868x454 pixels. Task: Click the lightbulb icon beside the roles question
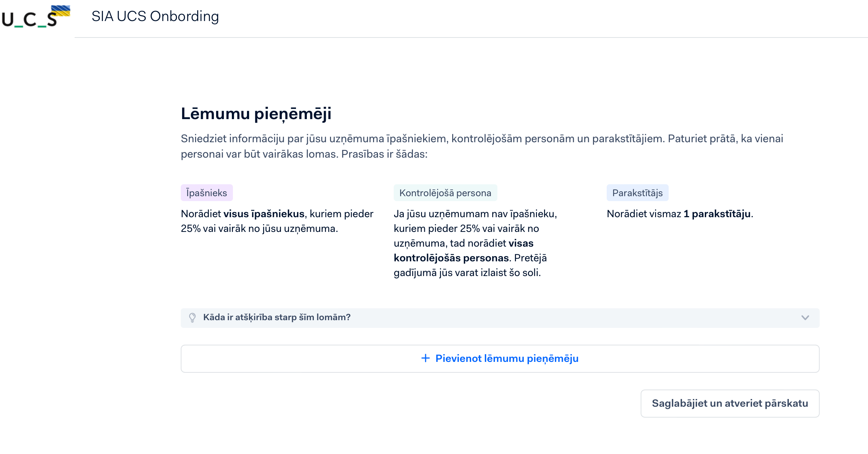tap(192, 317)
